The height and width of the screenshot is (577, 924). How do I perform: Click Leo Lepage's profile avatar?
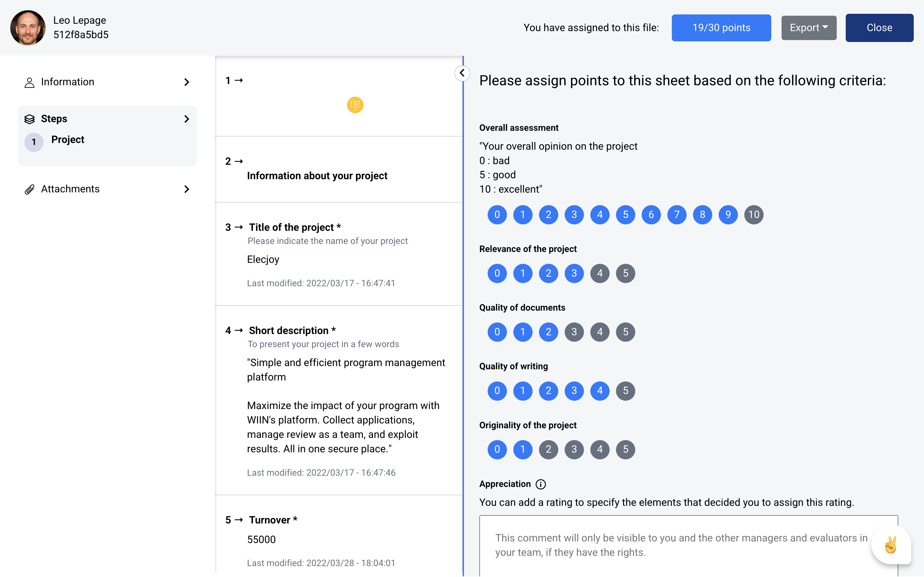coord(28,28)
